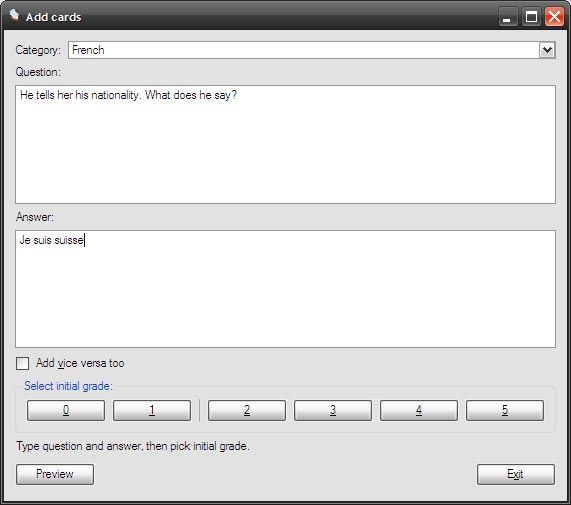Image resolution: width=571 pixels, height=505 pixels.
Task: Click the Exit button
Action: pyautogui.click(x=516, y=474)
